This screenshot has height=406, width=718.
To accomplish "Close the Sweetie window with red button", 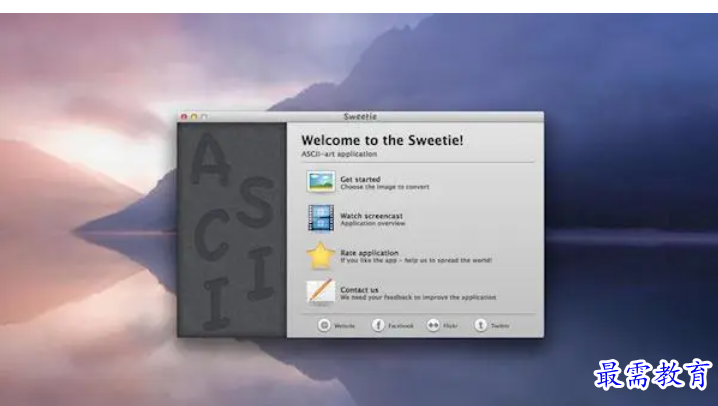I will tap(184, 117).
